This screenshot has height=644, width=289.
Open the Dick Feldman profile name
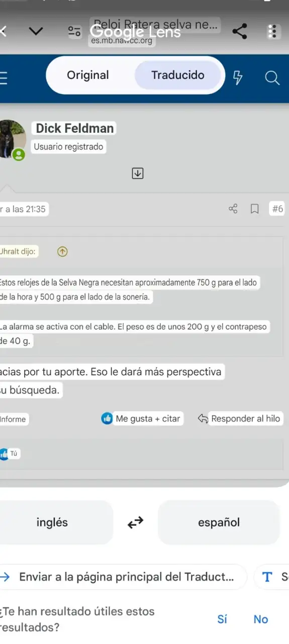pos(74,128)
